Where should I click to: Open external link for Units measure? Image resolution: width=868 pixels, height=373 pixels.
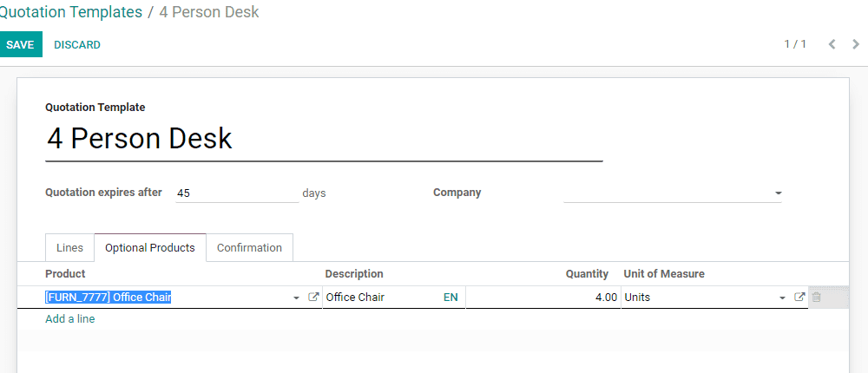pos(800,298)
